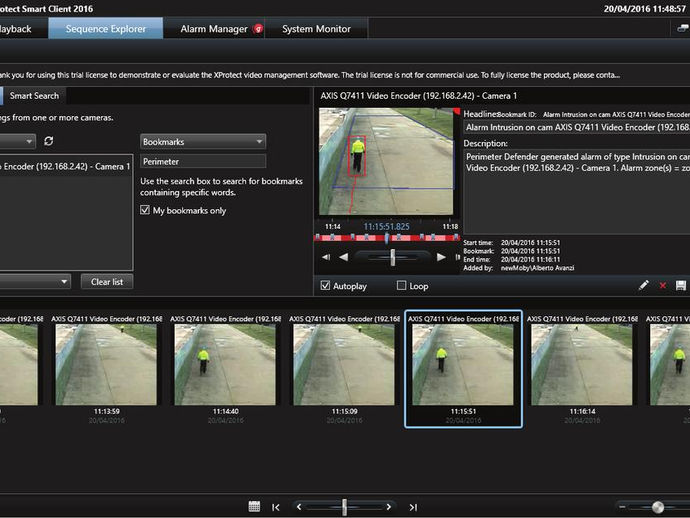Step to next frame in preview
The height and width of the screenshot is (518, 690).
tap(458, 257)
